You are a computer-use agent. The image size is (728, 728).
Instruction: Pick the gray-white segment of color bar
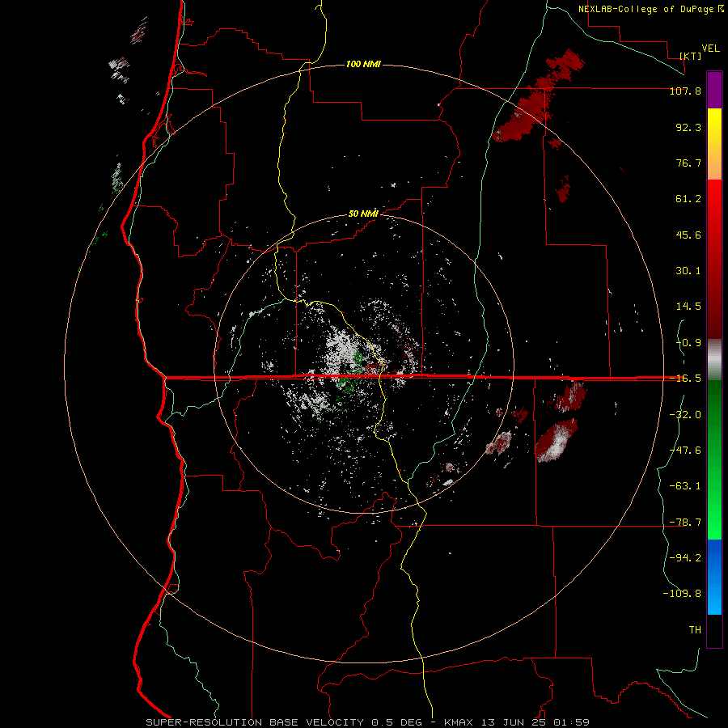tap(714, 360)
